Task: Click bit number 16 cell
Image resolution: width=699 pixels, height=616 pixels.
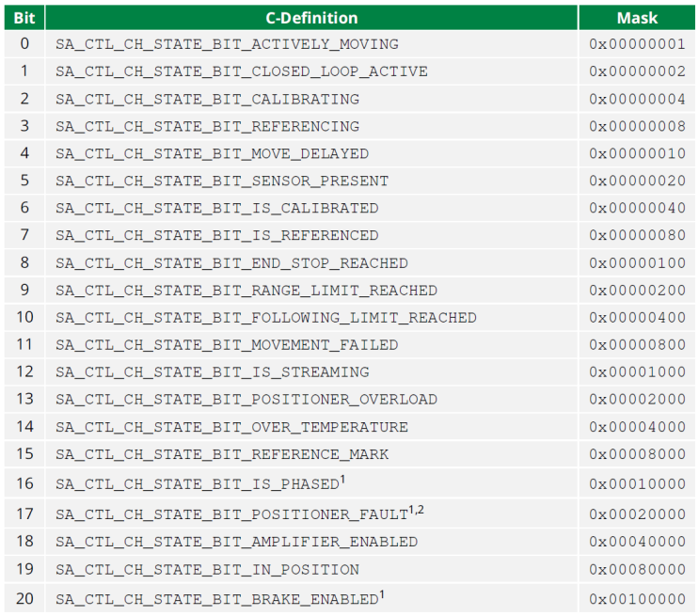Action: (24, 483)
